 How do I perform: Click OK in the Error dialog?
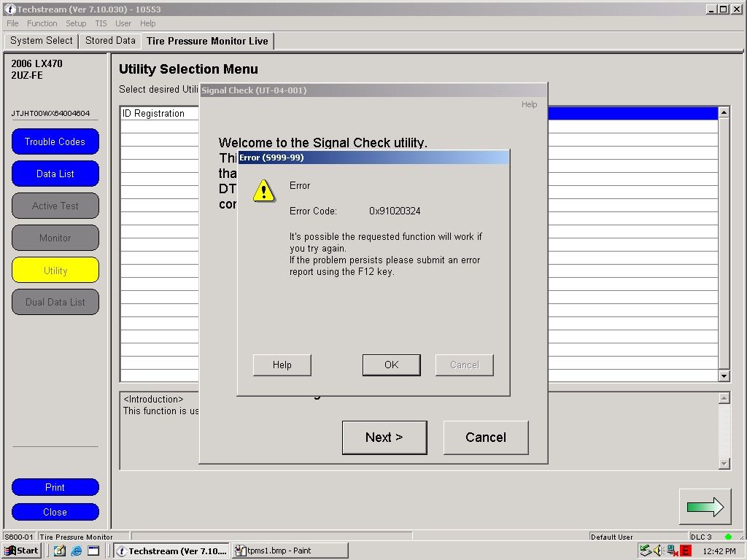pyautogui.click(x=391, y=365)
